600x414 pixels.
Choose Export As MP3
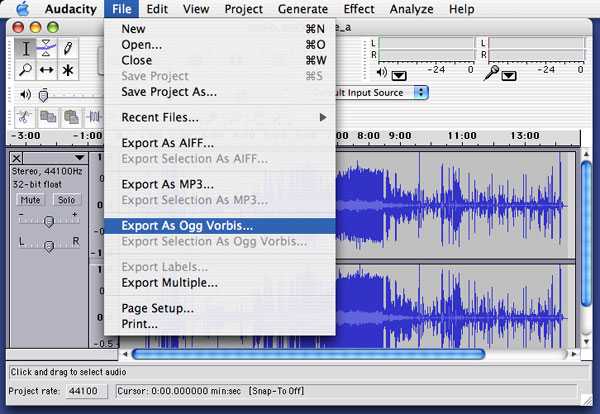point(220,184)
